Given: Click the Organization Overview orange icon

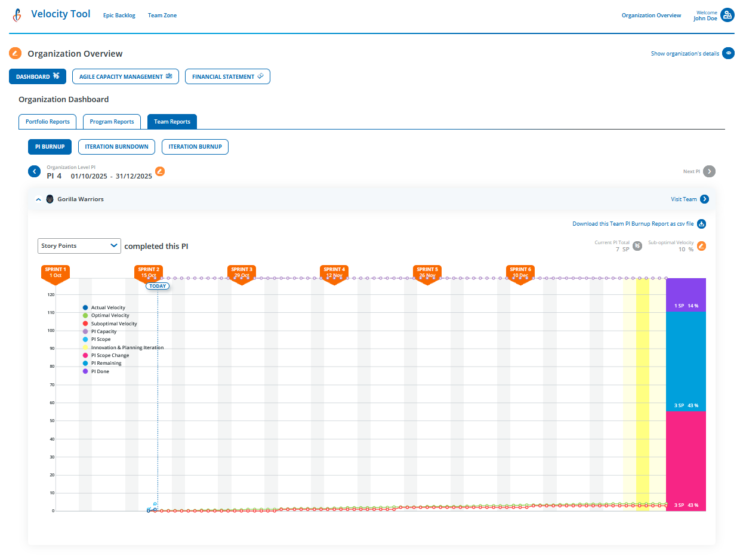Looking at the screenshot, I should [16, 53].
